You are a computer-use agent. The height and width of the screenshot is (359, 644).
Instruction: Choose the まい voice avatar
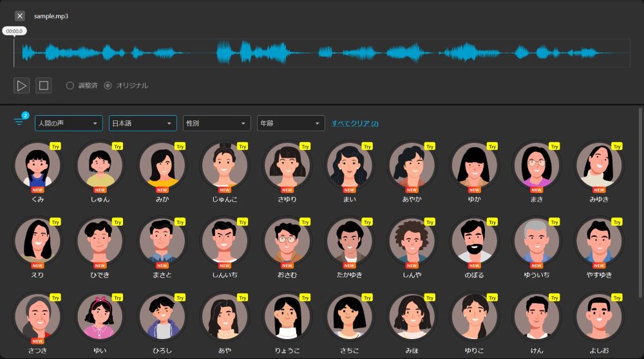[x=350, y=165]
